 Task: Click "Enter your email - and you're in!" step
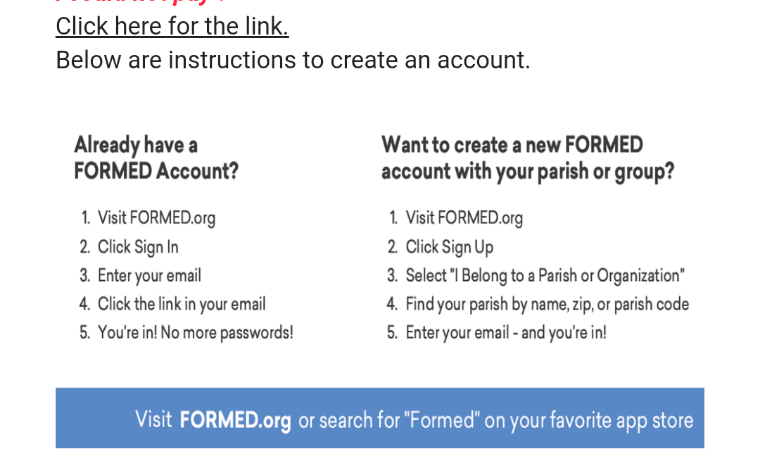(506, 332)
